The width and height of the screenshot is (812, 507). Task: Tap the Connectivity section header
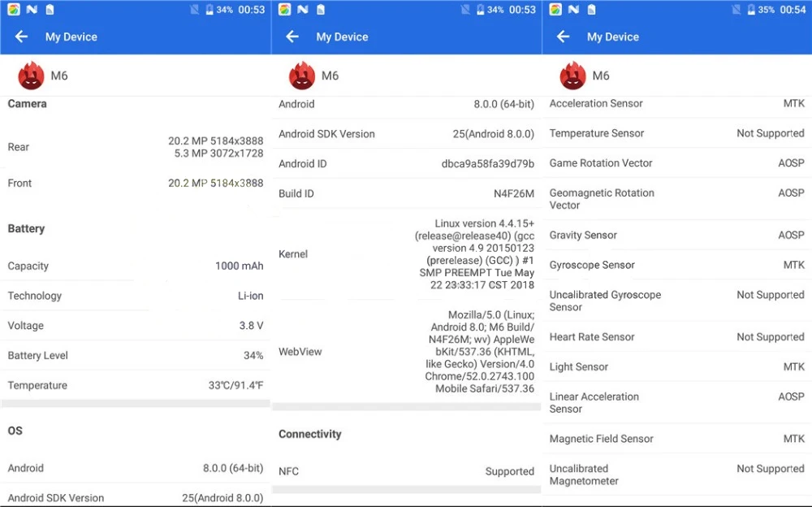tap(309, 435)
